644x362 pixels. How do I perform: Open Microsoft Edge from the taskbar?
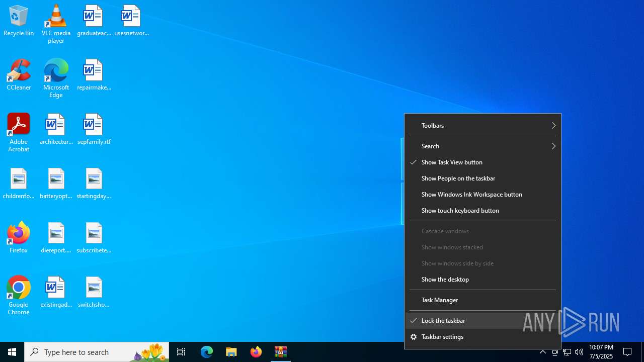(207, 352)
